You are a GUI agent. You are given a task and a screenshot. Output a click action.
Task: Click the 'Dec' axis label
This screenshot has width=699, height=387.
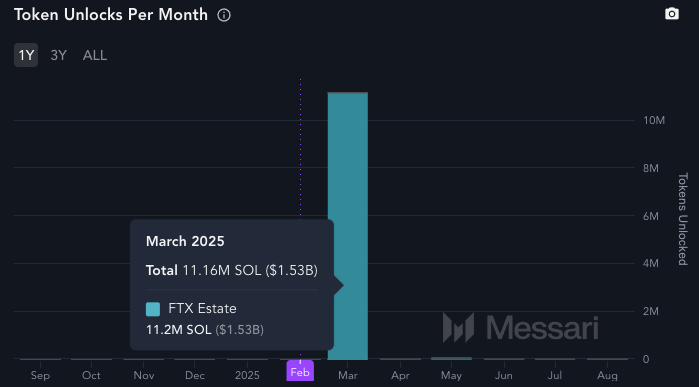[195, 375]
